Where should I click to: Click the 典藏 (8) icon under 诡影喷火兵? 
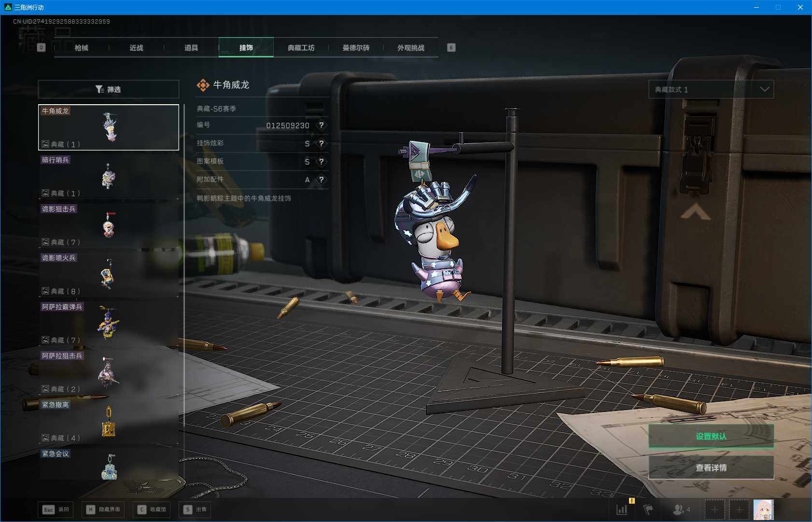(45, 291)
